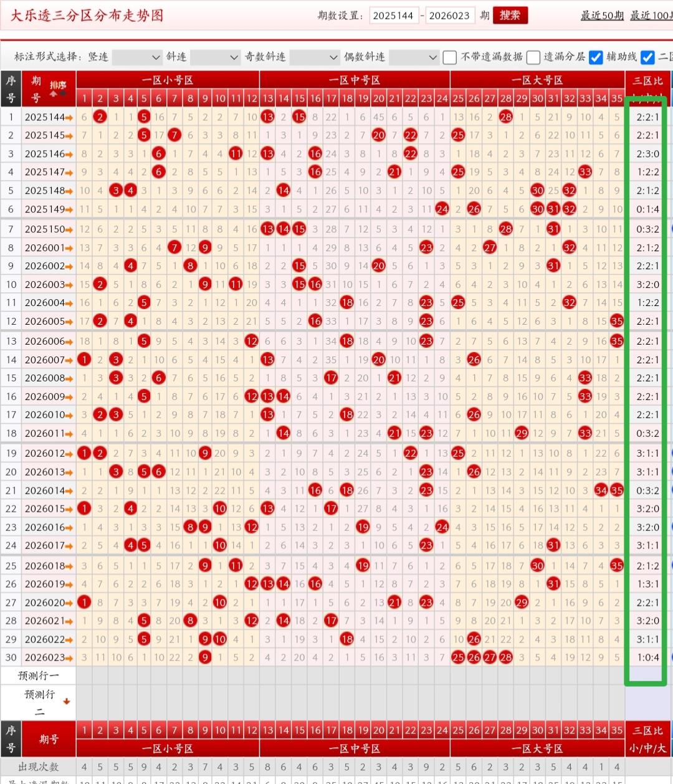The width and height of the screenshot is (673, 784).
Task: Focus the end issue field 2026023
Action: tap(450, 16)
